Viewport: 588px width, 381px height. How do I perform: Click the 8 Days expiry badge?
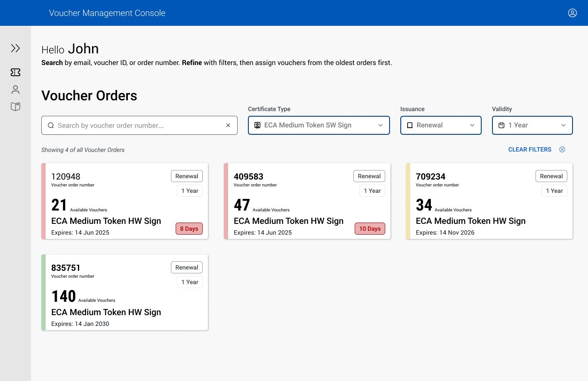coord(189,229)
